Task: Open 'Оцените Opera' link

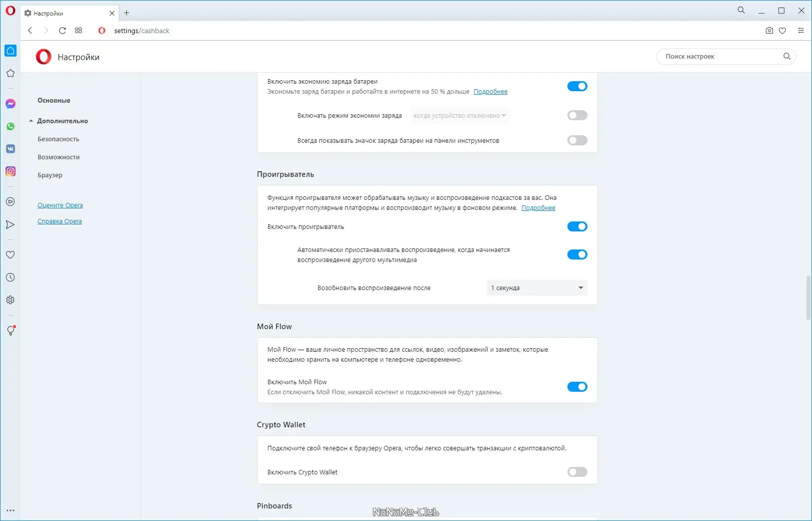Action: coord(60,205)
